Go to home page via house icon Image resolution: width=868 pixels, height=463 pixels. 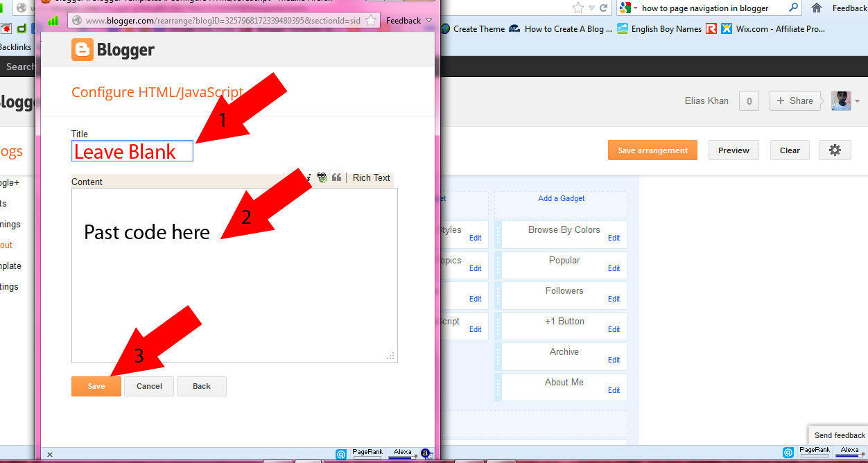coord(817,8)
